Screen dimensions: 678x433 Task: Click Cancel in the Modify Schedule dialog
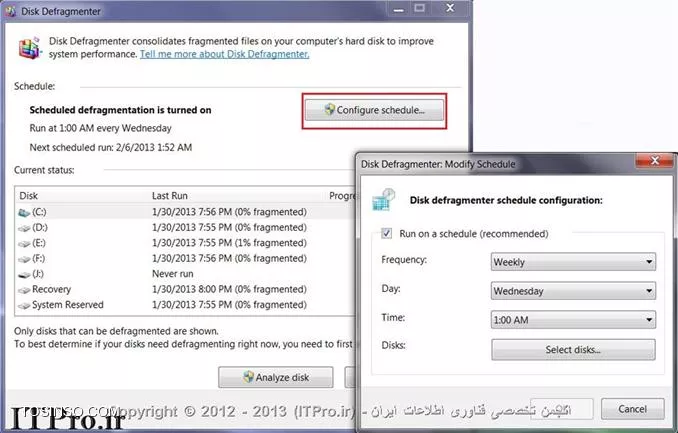[x=633, y=409]
